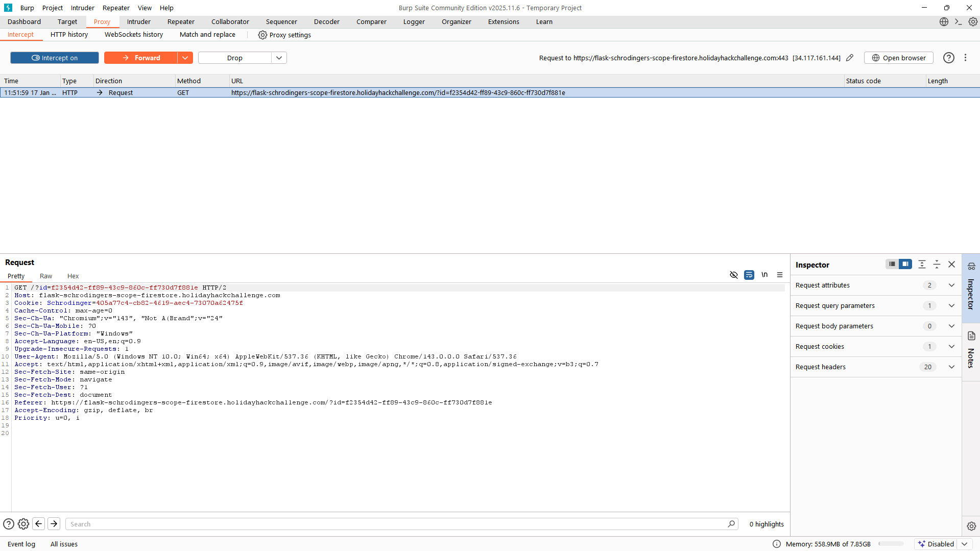Open the Logger tab

[414, 21]
